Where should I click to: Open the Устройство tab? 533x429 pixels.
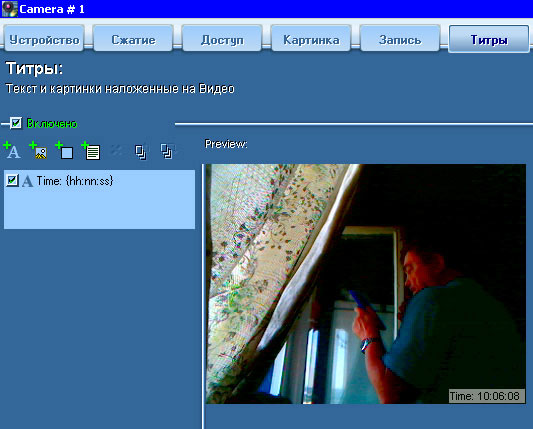pos(44,39)
